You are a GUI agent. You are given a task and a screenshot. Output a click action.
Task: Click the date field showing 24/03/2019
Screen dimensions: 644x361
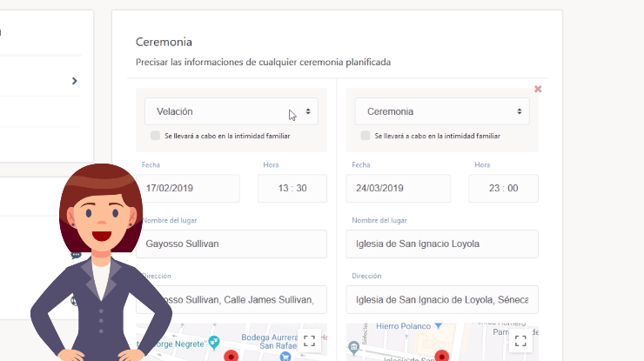tap(399, 188)
